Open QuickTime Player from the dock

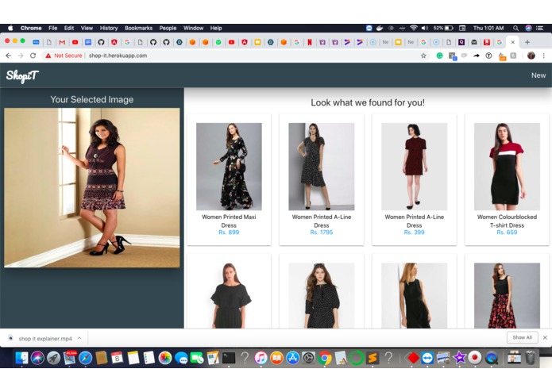(x=492, y=358)
